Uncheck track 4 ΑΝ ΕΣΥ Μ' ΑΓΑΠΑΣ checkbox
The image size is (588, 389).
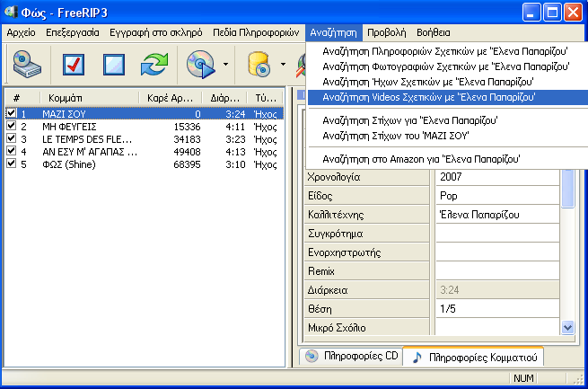tap(12, 151)
